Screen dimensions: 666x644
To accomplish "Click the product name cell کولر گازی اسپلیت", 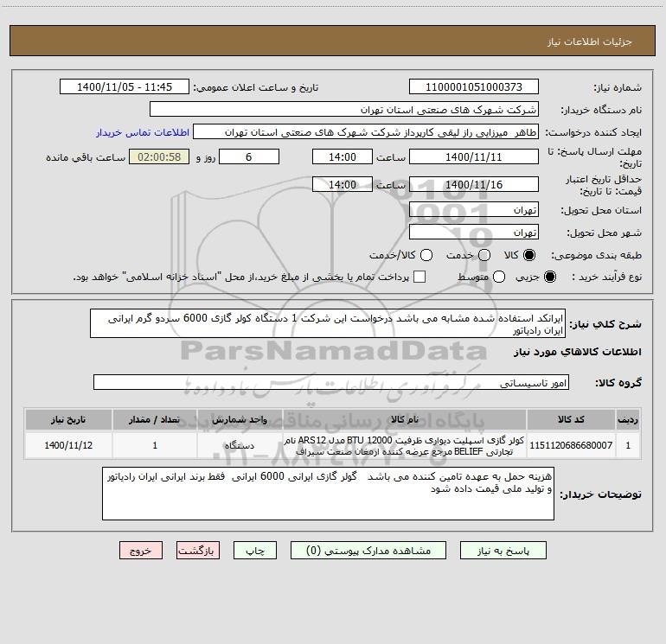I will click(405, 445).
